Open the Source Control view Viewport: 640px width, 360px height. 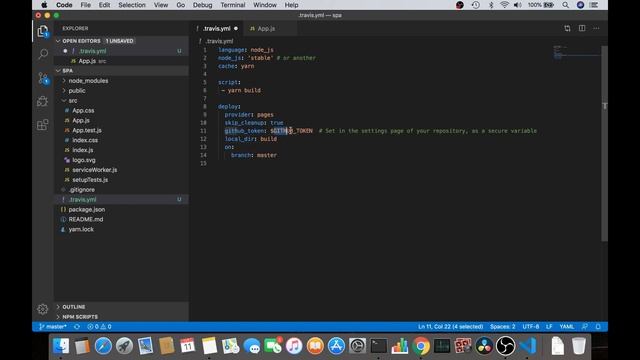click(x=43, y=78)
